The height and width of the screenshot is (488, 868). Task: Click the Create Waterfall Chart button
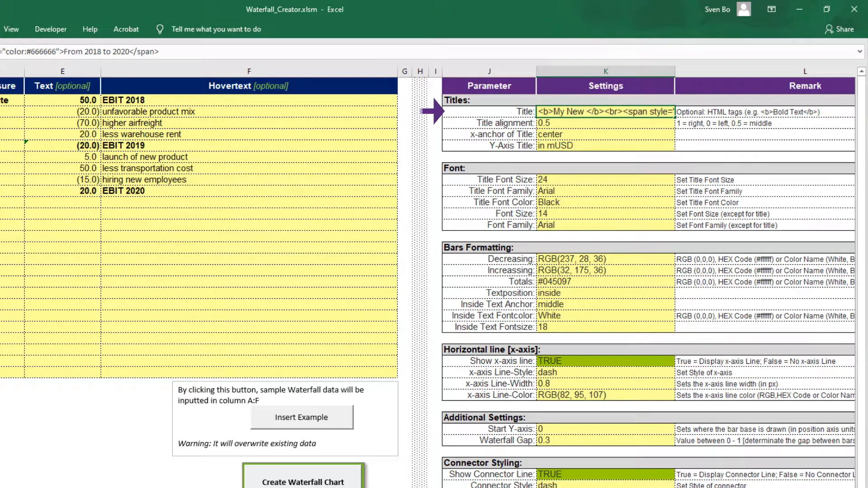click(x=302, y=482)
